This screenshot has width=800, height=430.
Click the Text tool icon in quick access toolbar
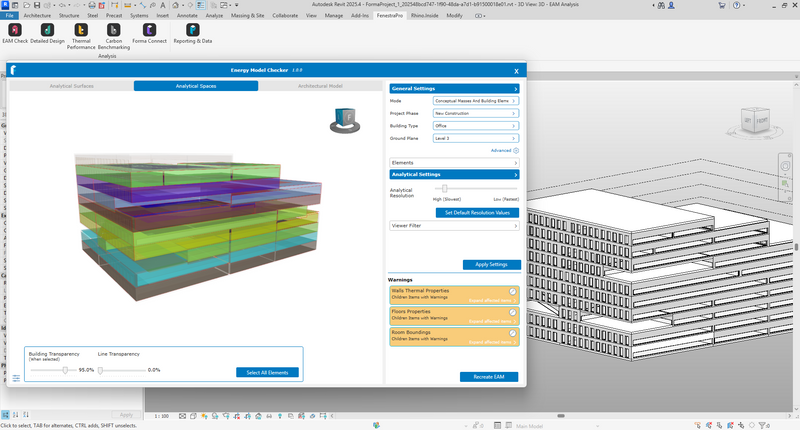click(163, 5)
